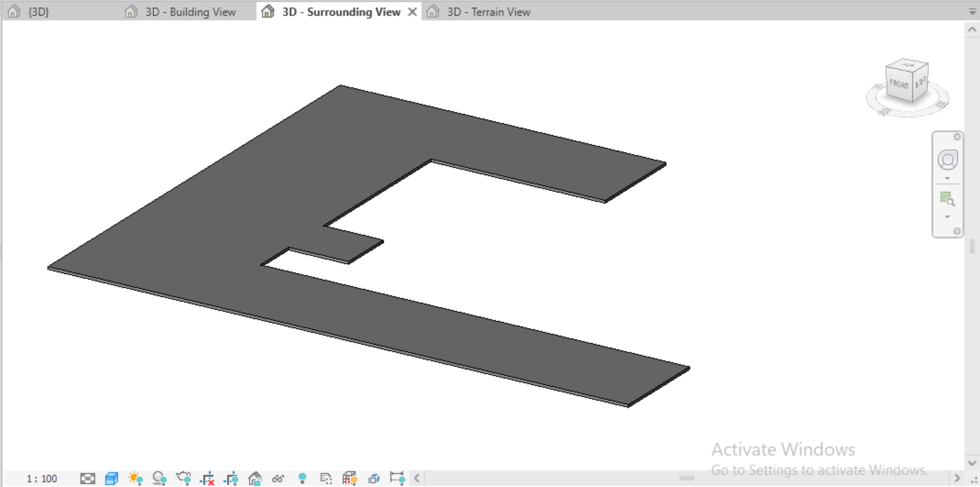980x487 pixels.
Task: Click the horizontal scrollbar right arrow
Action: pos(957,478)
